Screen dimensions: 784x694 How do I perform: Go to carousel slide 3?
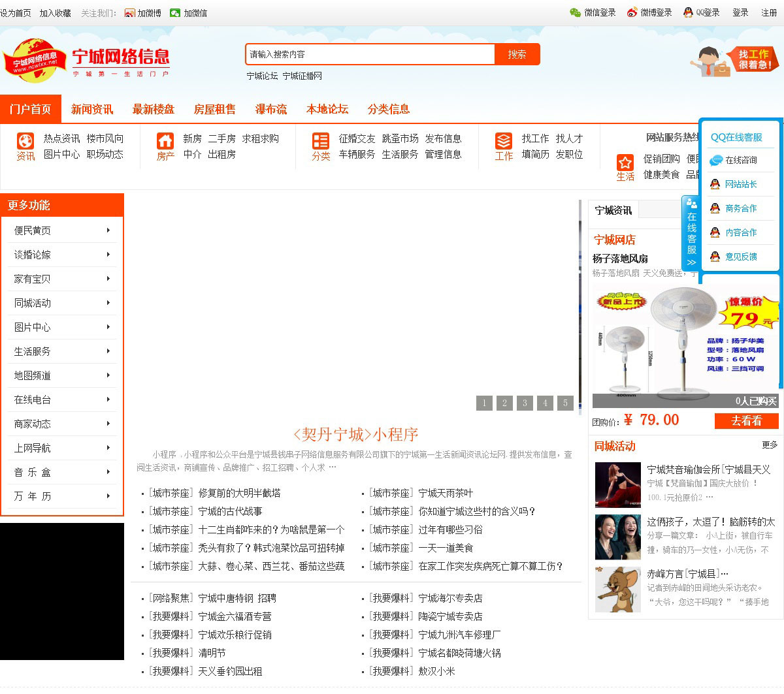[x=525, y=403]
